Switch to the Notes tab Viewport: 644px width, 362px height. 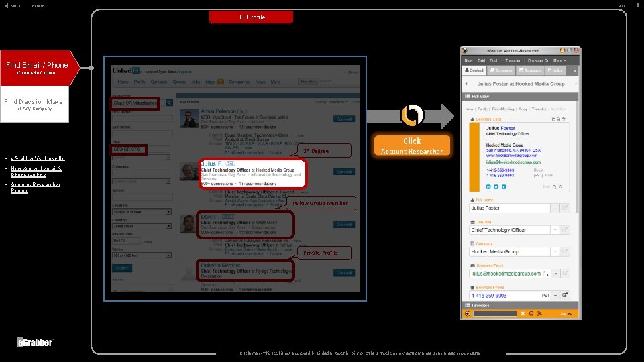click(555, 70)
